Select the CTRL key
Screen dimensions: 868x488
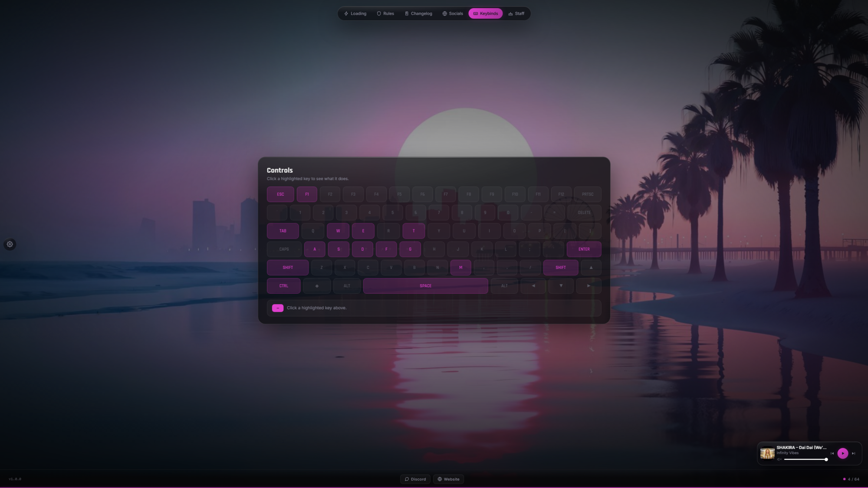point(283,286)
